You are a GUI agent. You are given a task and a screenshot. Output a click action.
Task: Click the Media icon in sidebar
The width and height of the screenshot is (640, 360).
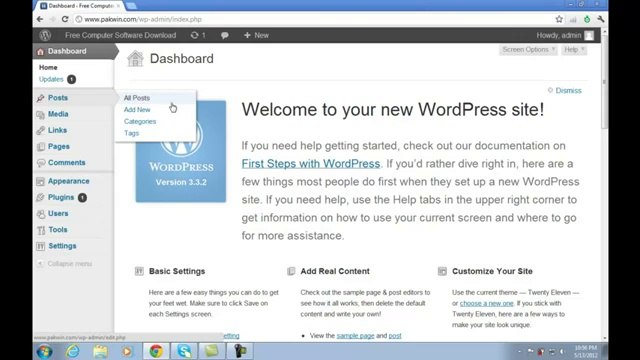pyautogui.click(x=40, y=114)
